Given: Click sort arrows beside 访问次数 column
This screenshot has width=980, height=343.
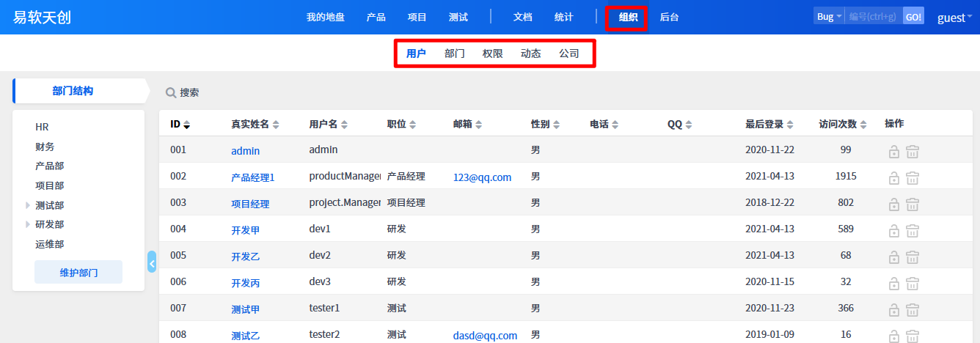Looking at the screenshot, I should 863,125.
